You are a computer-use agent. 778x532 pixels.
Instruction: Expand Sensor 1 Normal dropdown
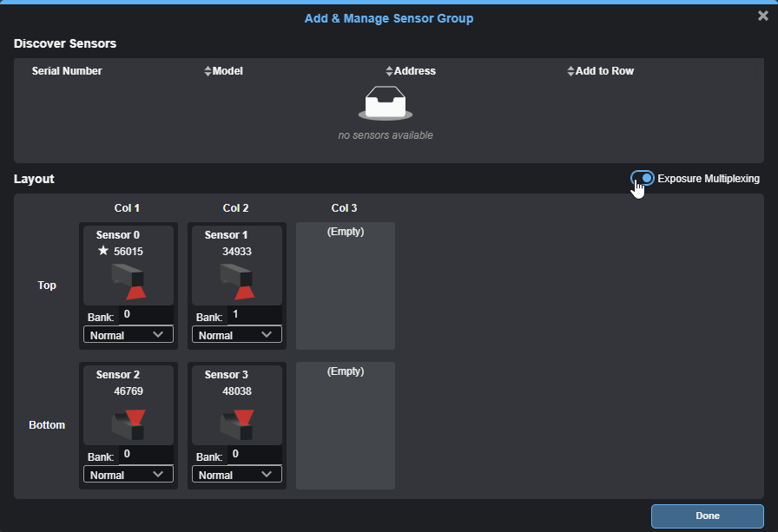[237, 335]
